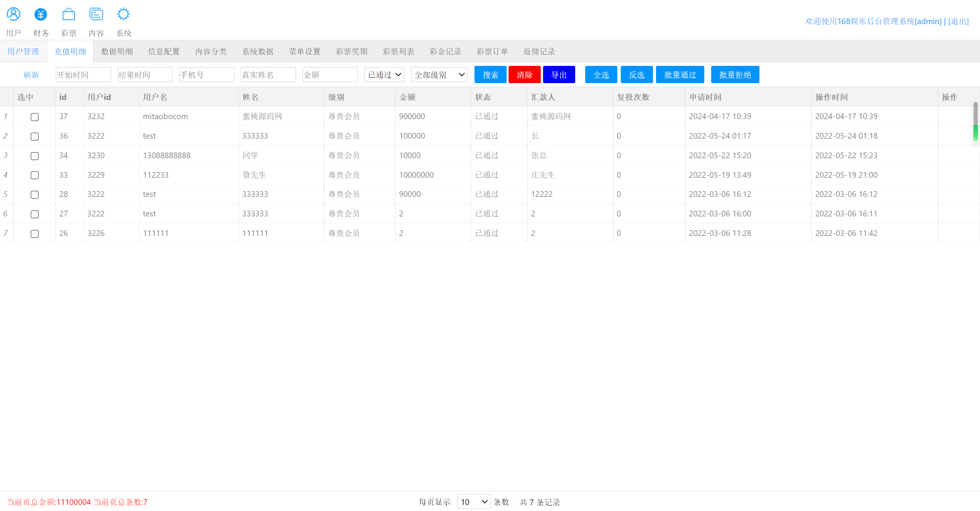
Task: Switch to the 充值明细 tab
Action: pos(70,51)
